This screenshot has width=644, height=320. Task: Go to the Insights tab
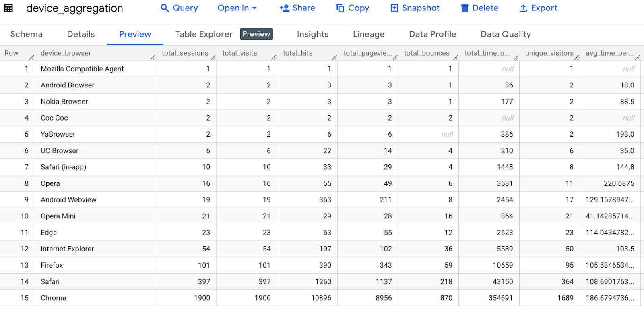coord(312,34)
